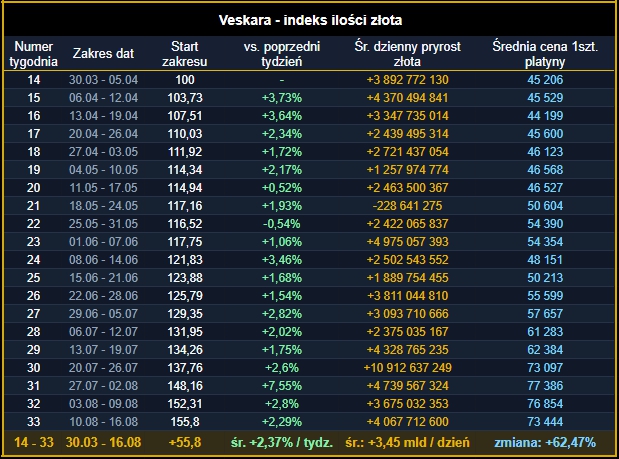Select the date range '20.04 - 26.04'
619x459 pixels.
(103, 134)
